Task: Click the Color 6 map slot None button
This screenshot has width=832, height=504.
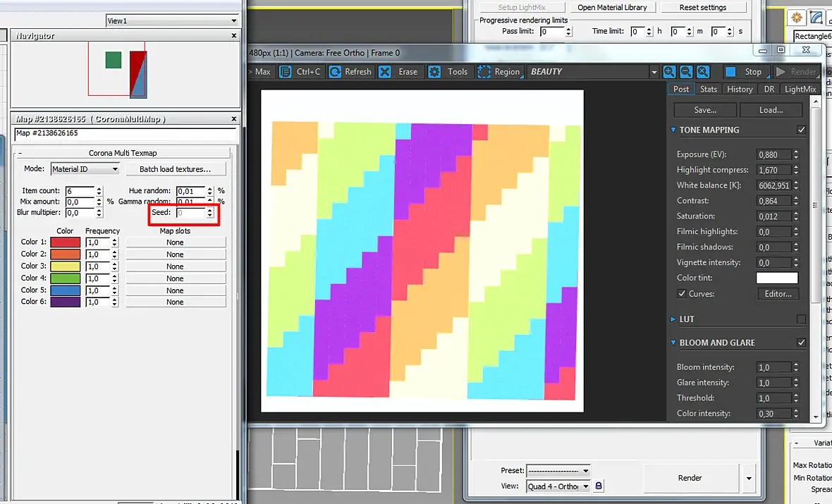Action: click(176, 302)
